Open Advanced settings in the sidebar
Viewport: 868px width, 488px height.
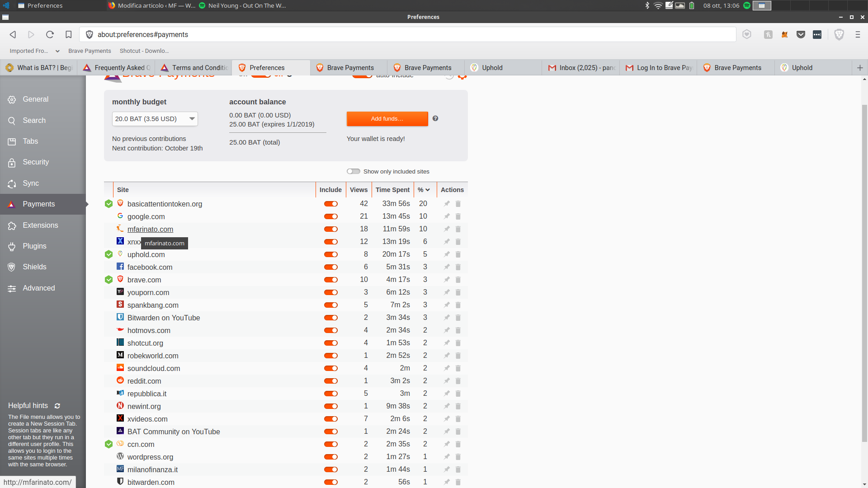(x=43, y=288)
